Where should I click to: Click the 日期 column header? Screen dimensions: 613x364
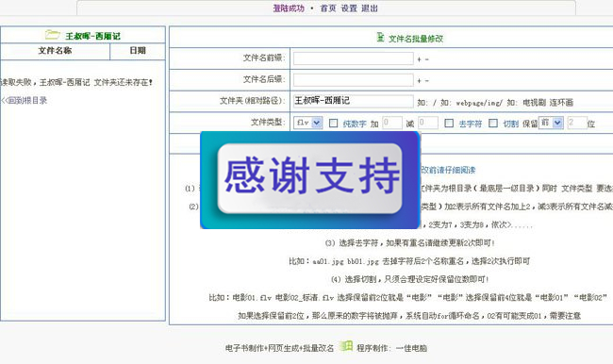coord(138,50)
